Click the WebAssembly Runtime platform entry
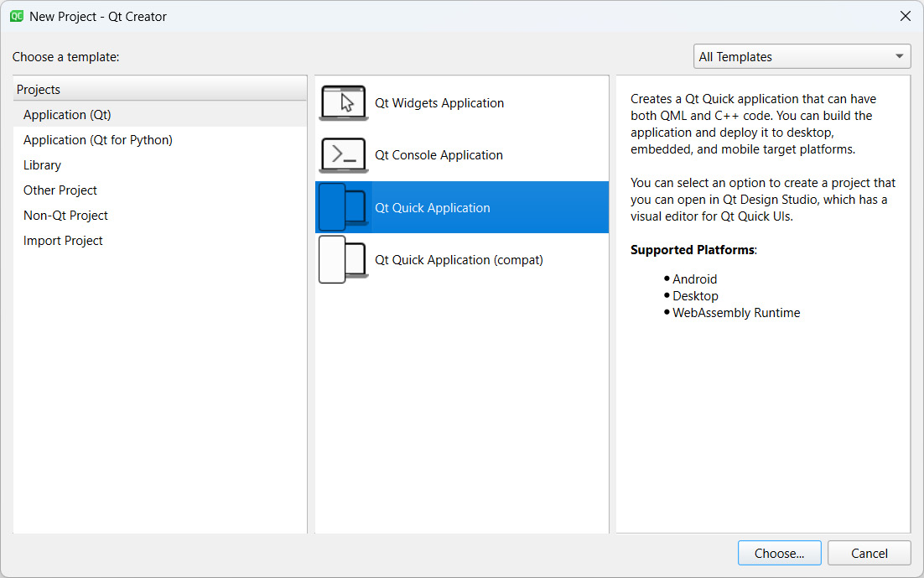 click(736, 313)
